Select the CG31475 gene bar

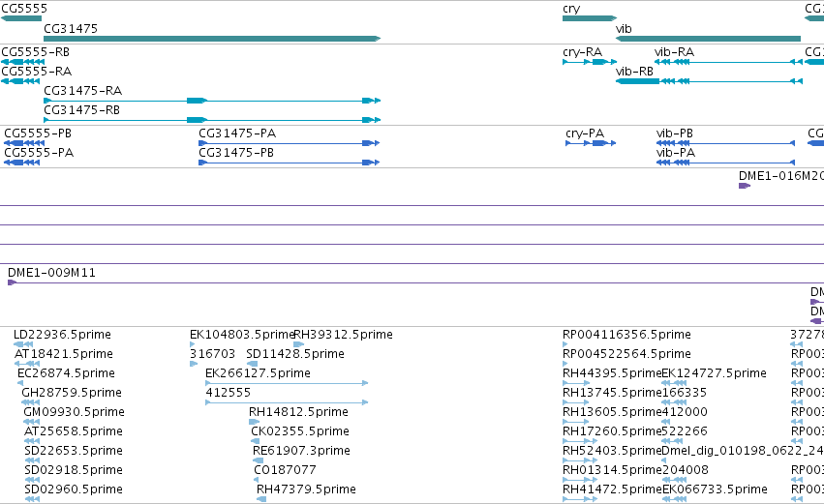pyautogui.click(x=212, y=39)
